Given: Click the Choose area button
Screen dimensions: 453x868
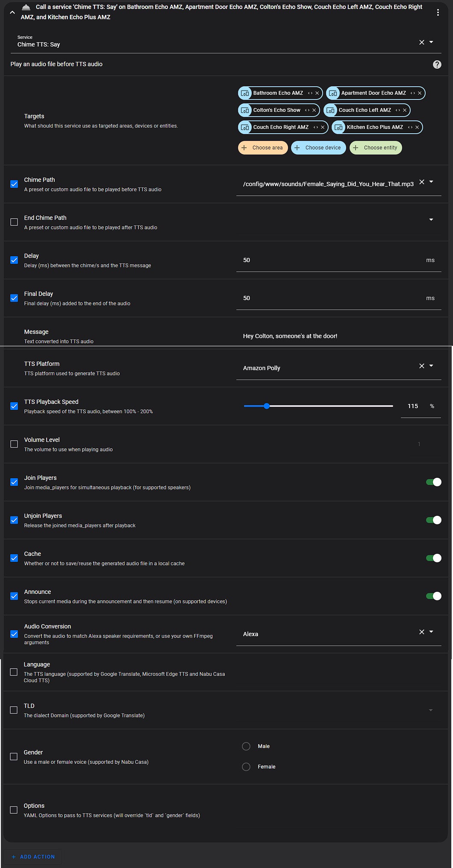Looking at the screenshot, I should pos(263,148).
